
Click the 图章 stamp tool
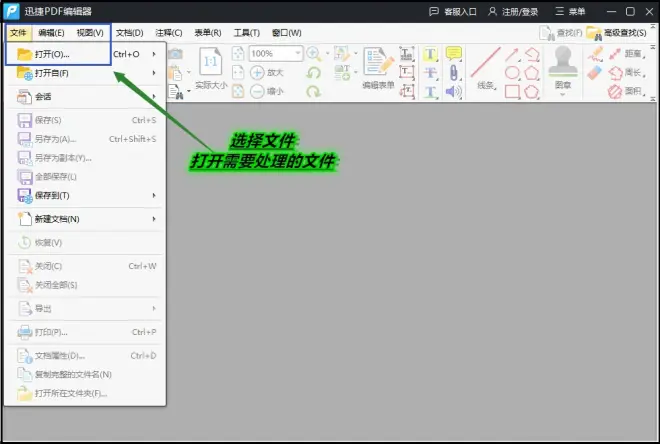(563, 66)
